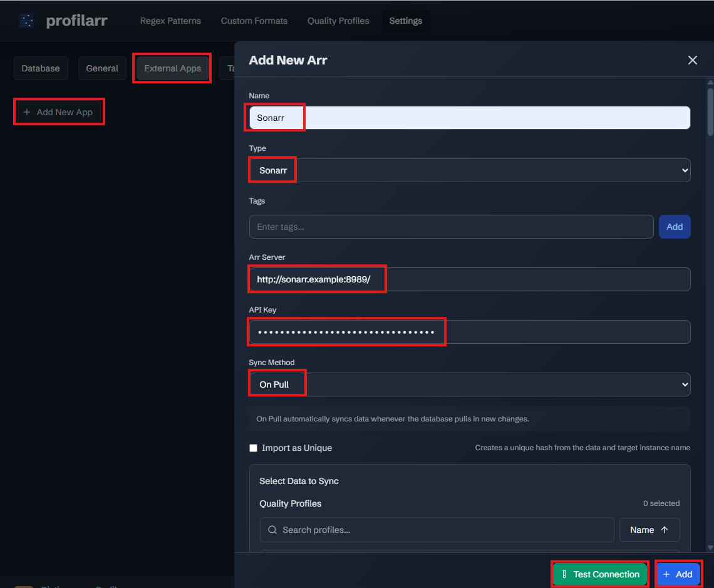Open the Sync Method dropdown showing On Pull
The image size is (714, 588).
point(470,384)
